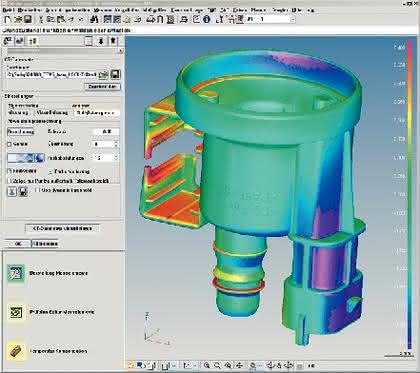Click the blue info circle toolbar icon
Screen dimensions: 420x373
[207, 20]
